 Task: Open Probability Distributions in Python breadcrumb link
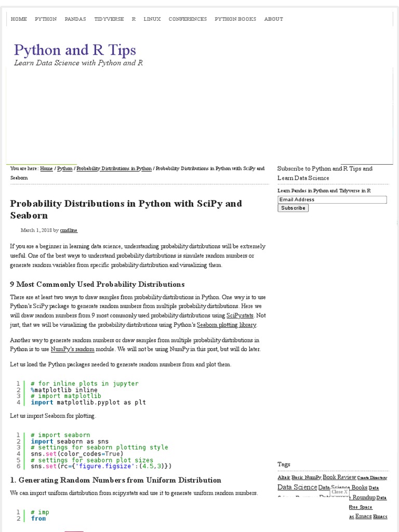(x=114, y=168)
